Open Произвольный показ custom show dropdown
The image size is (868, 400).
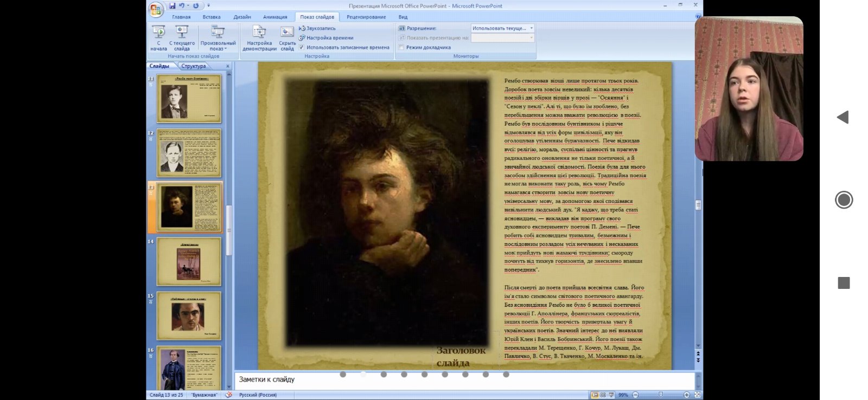tap(218, 38)
